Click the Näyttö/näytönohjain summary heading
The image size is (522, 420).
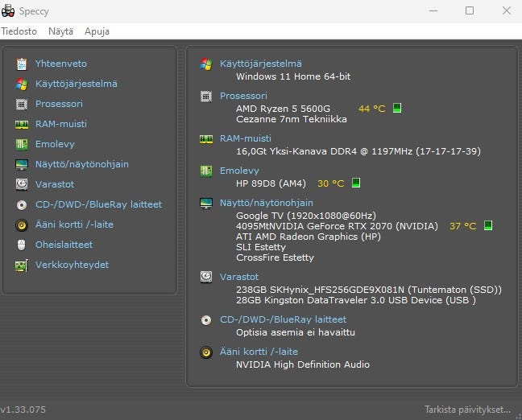tap(267, 203)
